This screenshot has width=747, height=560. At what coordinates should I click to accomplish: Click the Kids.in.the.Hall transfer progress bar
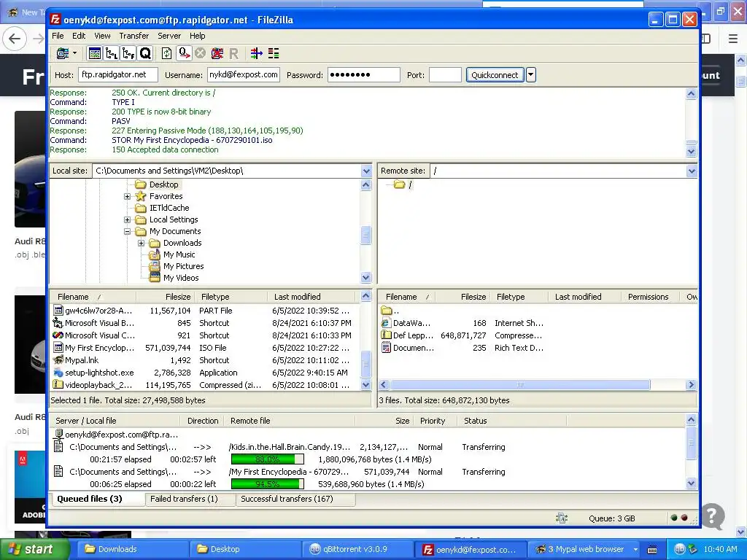click(x=267, y=459)
